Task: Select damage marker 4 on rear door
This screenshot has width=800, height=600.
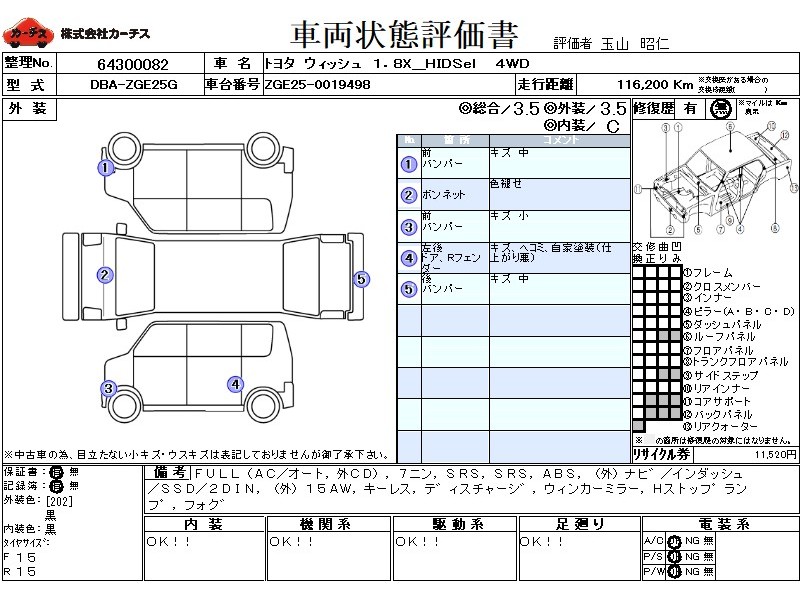Action: point(235,383)
